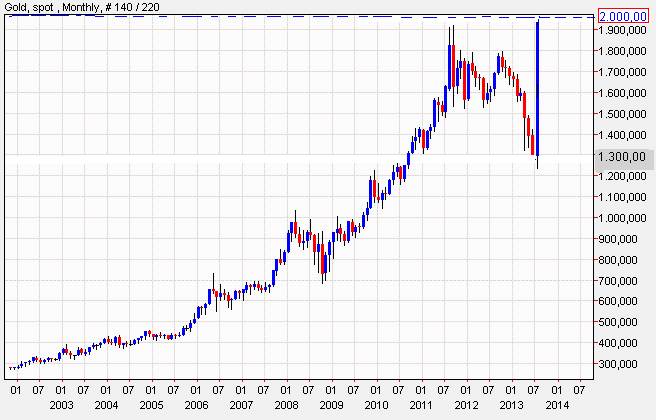The image size is (656, 420).
Task: Select the 1.700,000 price axis label
Action: coord(622,72)
